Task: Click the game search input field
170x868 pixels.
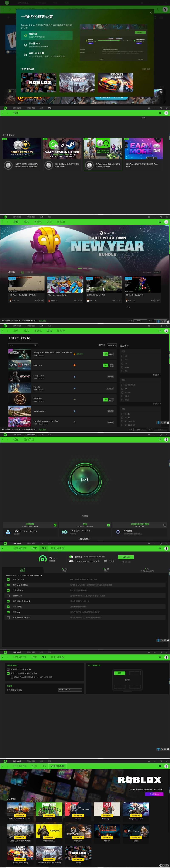Action: click(23, 345)
